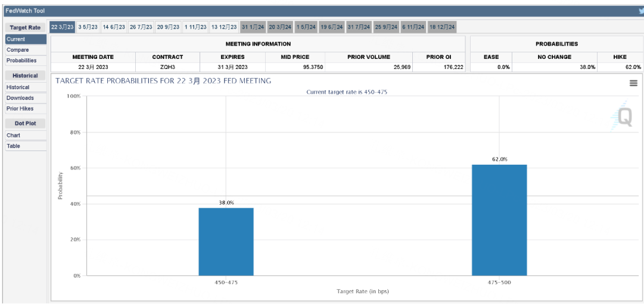Click the 475-500 axis label
Image resolution: width=644 pixels, height=304 pixels.
(499, 283)
